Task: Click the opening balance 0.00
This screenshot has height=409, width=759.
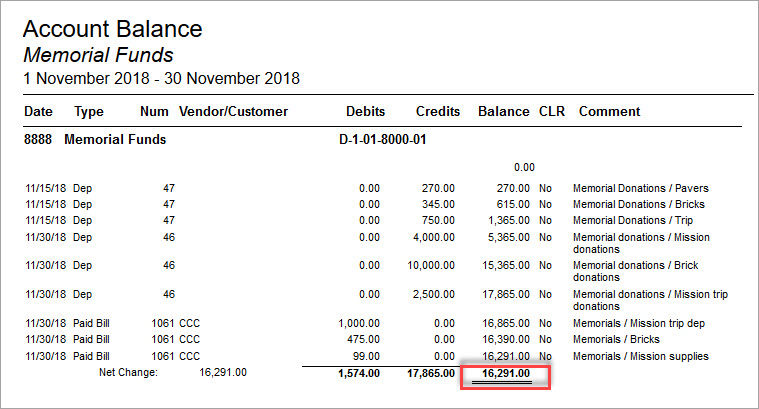Action: coord(524,167)
